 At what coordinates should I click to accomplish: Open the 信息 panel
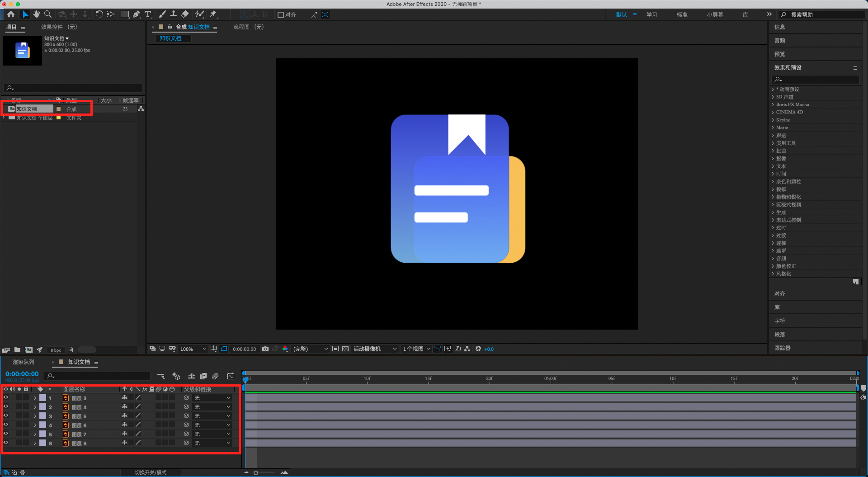click(779, 27)
